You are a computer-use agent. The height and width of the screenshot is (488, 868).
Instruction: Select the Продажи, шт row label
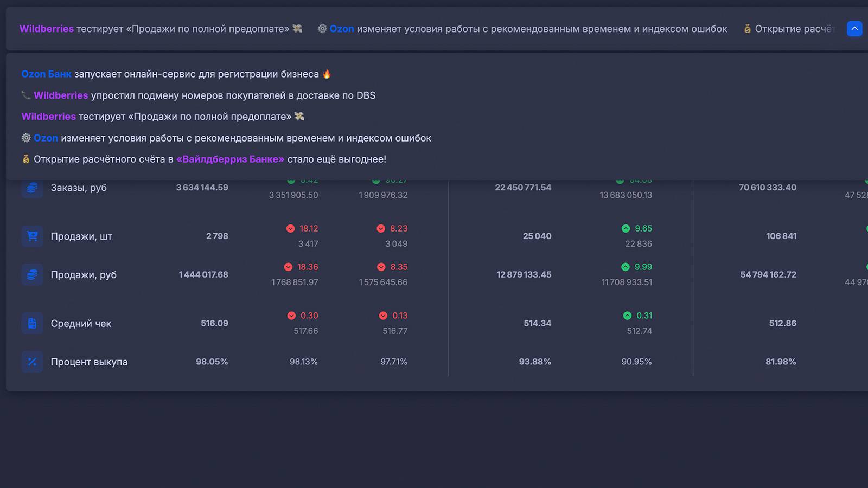(81, 236)
